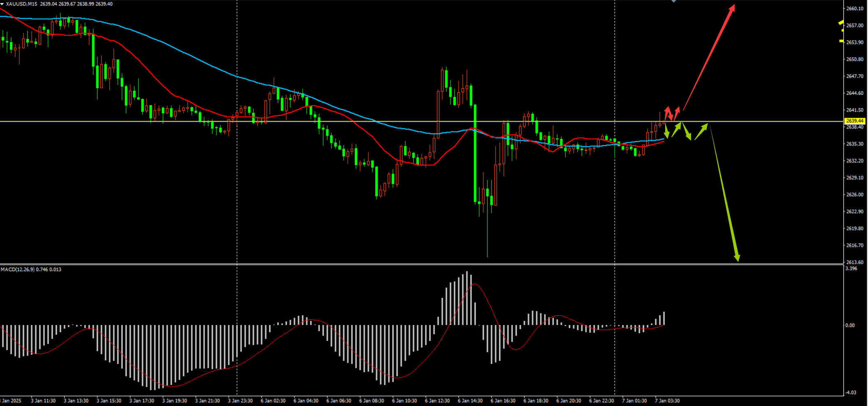
Task: Click the high price value 2639.67
Action: 67,4
